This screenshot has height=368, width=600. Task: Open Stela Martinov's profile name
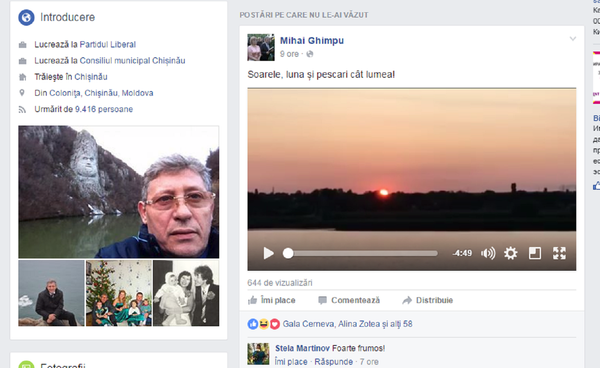(302, 348)
